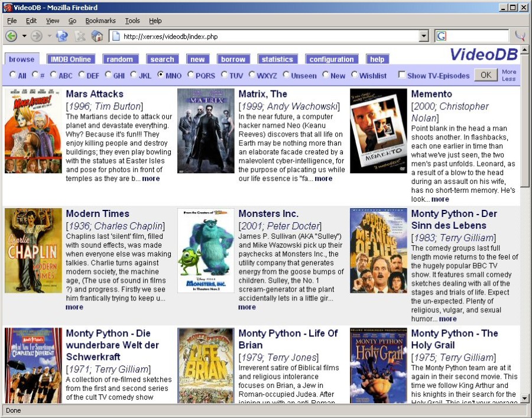532x418 pixels.
Task: Click the vertical scrollbar thumb
Action: click(x=525, y=121)
